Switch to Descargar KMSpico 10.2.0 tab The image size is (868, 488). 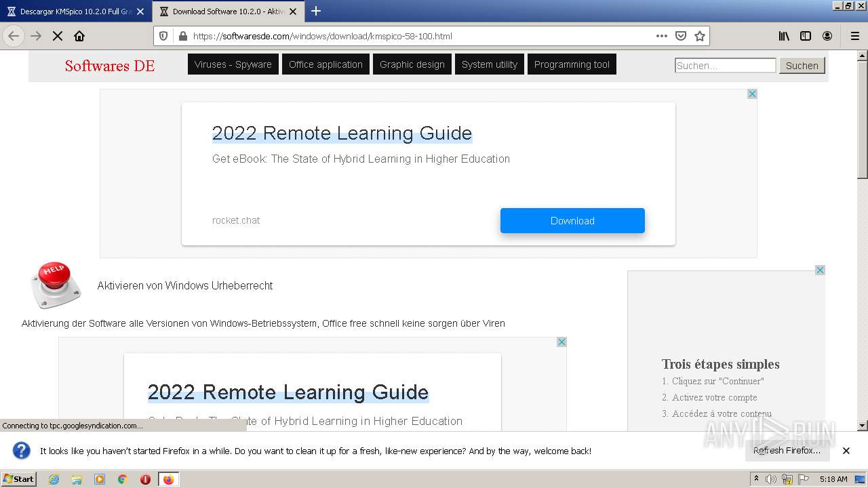75,12
